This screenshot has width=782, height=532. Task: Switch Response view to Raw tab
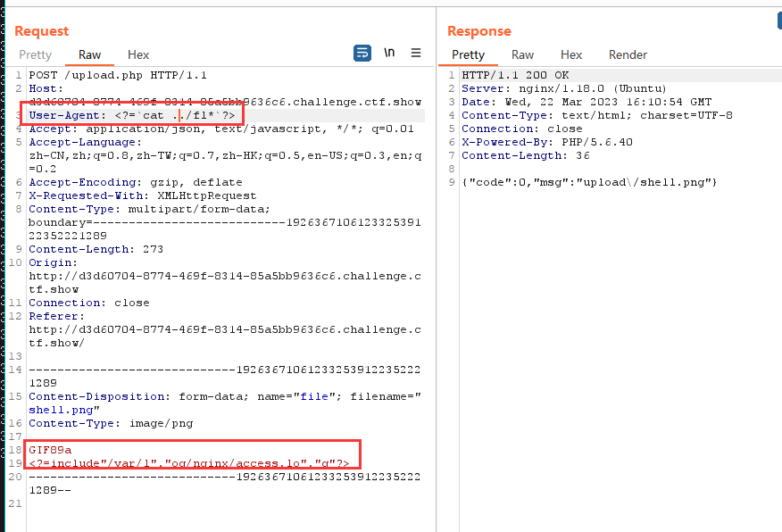click(522, 55)
